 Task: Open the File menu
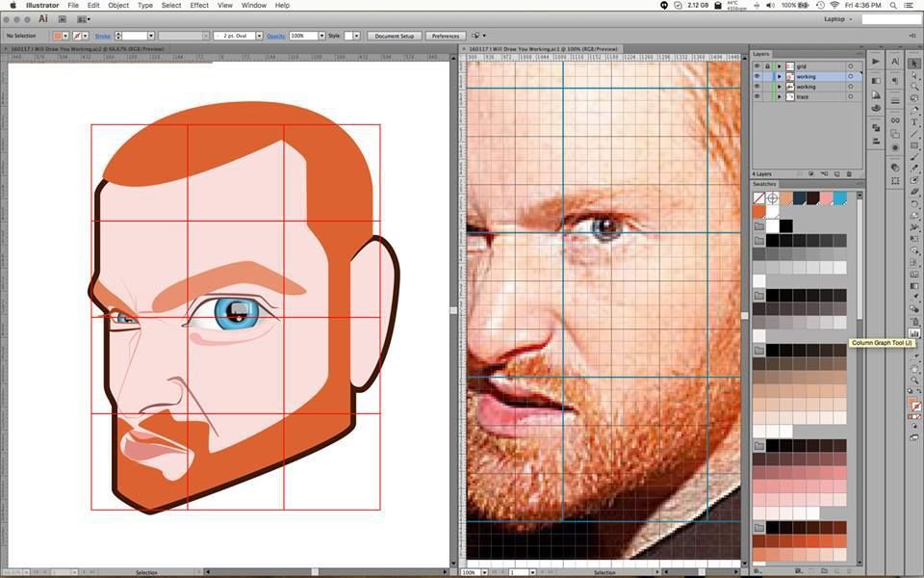73,6
